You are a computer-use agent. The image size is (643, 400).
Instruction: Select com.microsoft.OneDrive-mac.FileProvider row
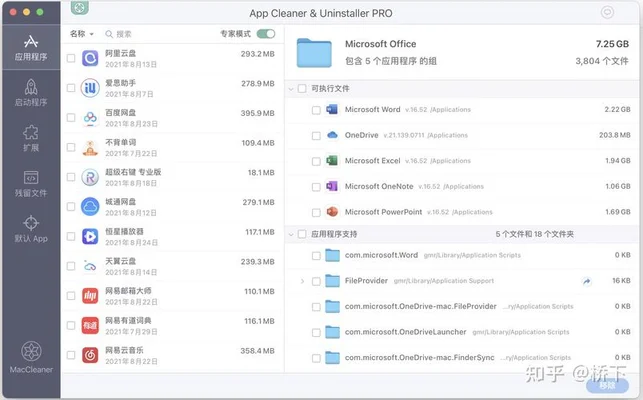click(x=461, y=306)
